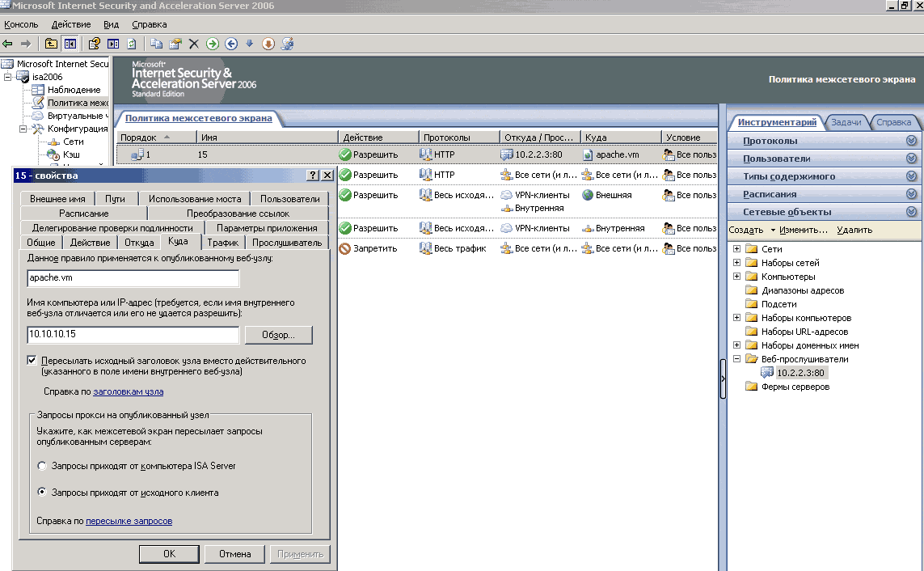Click the help question button in dialog title

(x=314, y=175)
